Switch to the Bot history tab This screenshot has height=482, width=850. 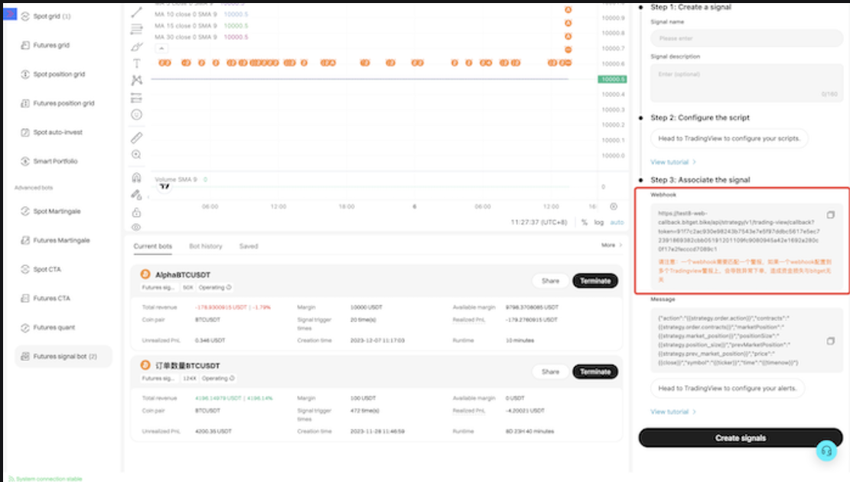pyautogui.click(x=205, y=246)
